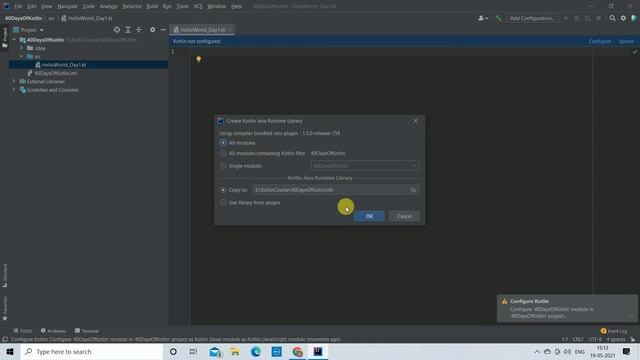Open the user/account dropdown in toolbar
The height and width of the screenshot is (360, 640).
point(483,18)
